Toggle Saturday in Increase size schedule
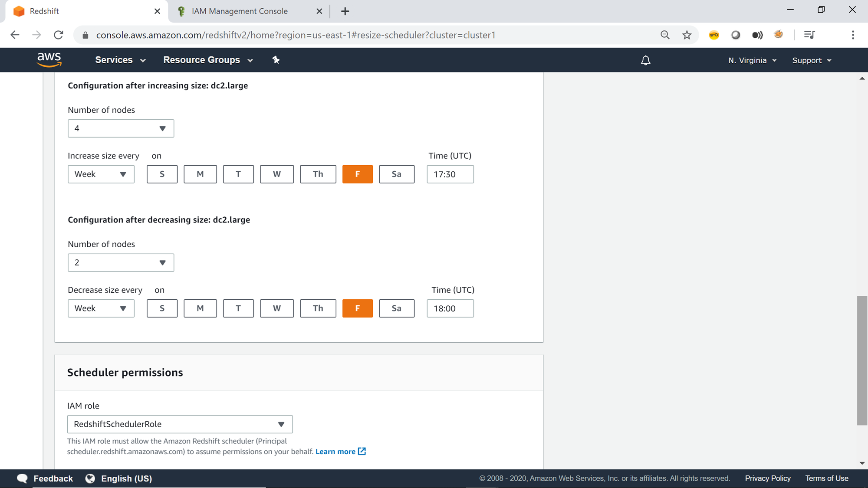 (396, 174)
